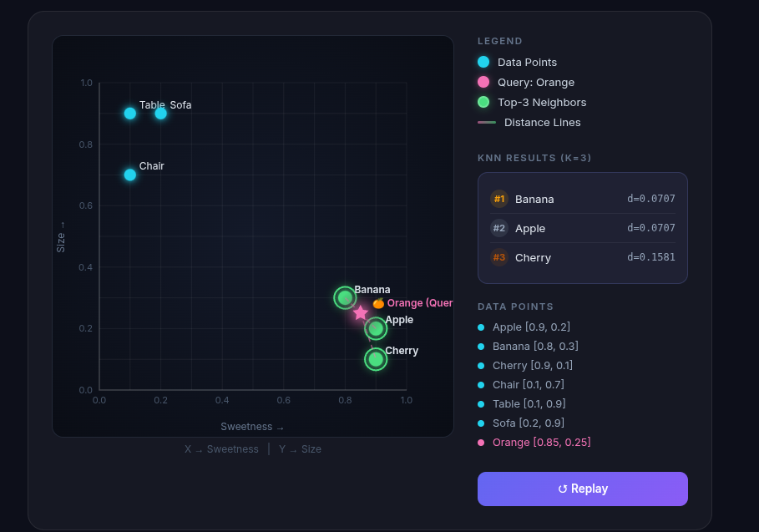Click the Banana data point on chart

point(345,297)
